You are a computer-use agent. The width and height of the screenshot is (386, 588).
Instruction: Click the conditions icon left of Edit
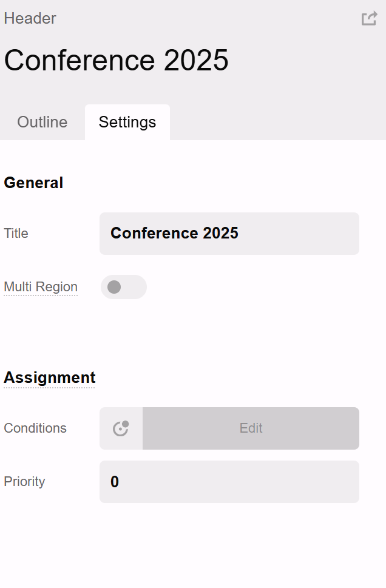click(x=121, y=428)
